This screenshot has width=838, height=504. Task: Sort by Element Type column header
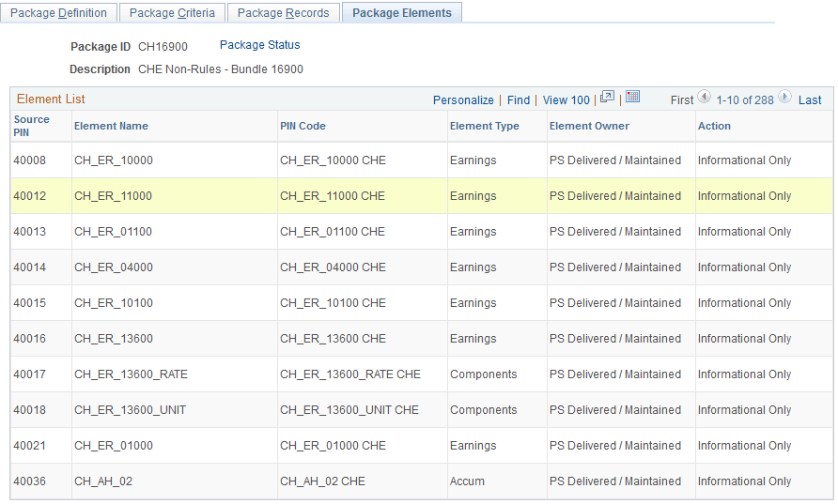point(485,126)
